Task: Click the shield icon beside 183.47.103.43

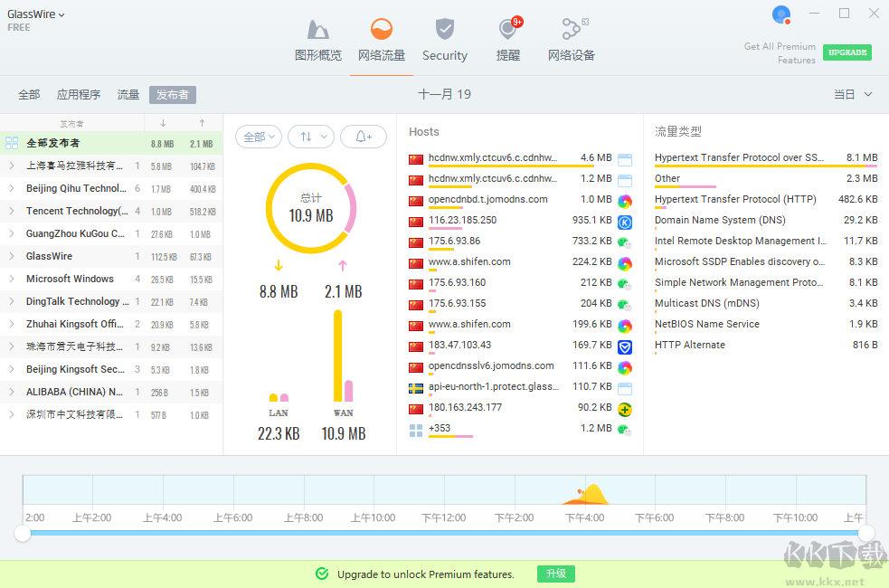Action: point(624,346)
